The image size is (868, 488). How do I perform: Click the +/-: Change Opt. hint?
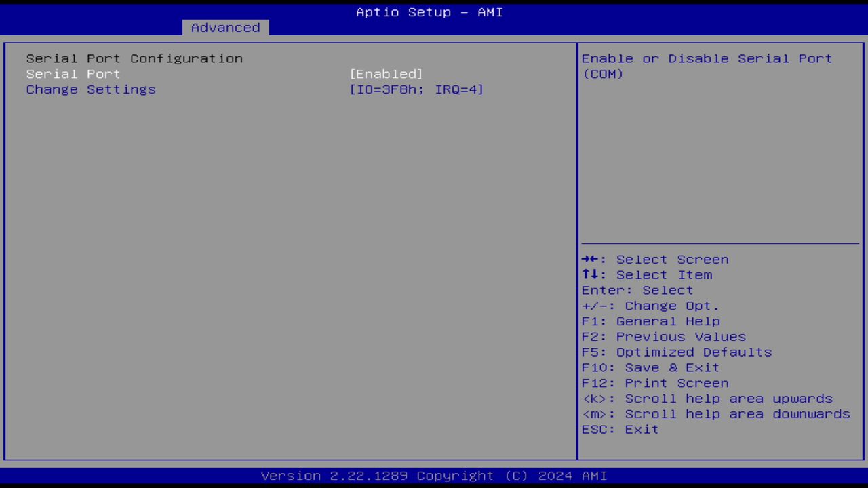[x=650, y=306]
